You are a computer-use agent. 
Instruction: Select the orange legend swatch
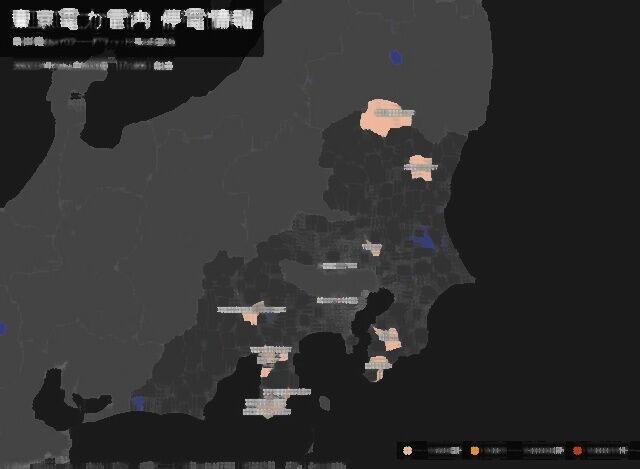(475, 451)
